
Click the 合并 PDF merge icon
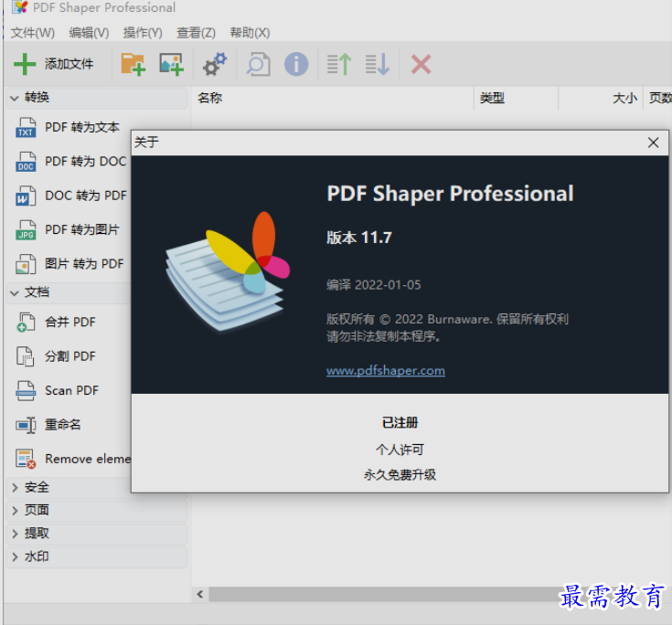(26, 323)
